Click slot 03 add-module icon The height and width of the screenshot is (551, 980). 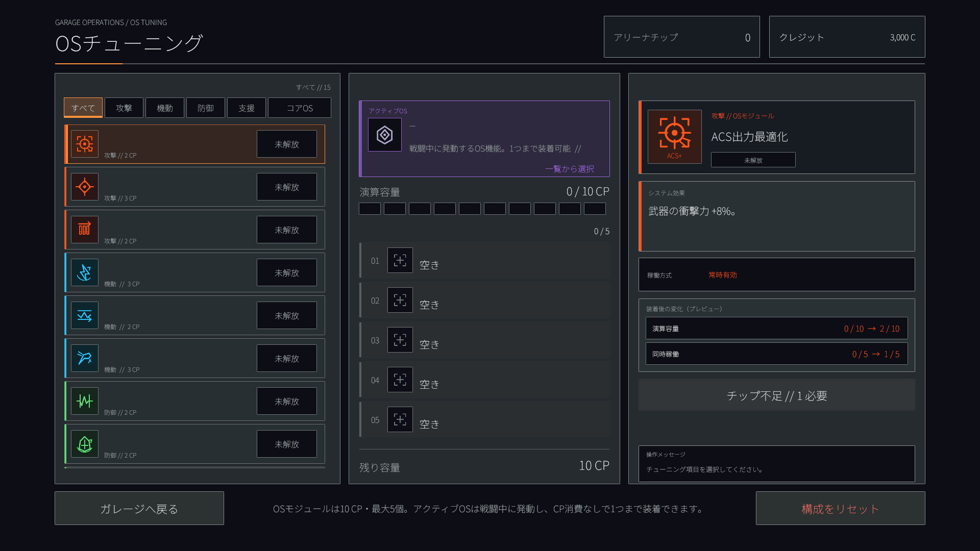click(x=400, y=340)
